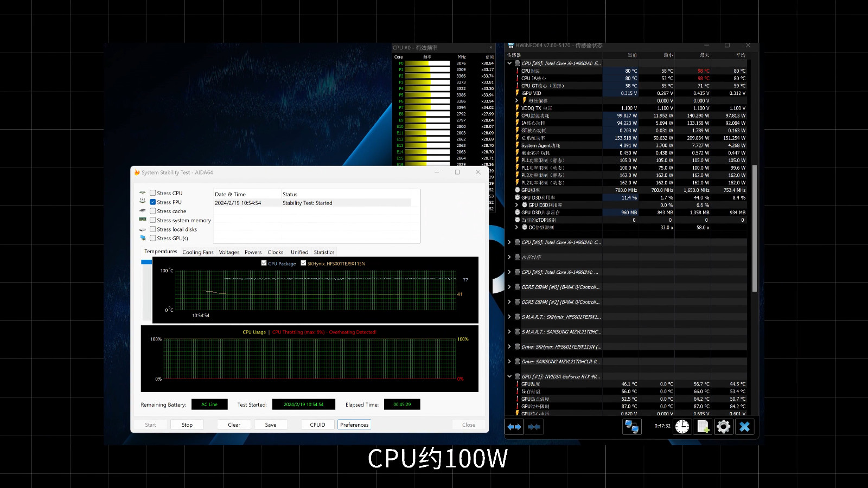Select the Statistics tab
Screen dimensions: 868x488
coord(324,252)
